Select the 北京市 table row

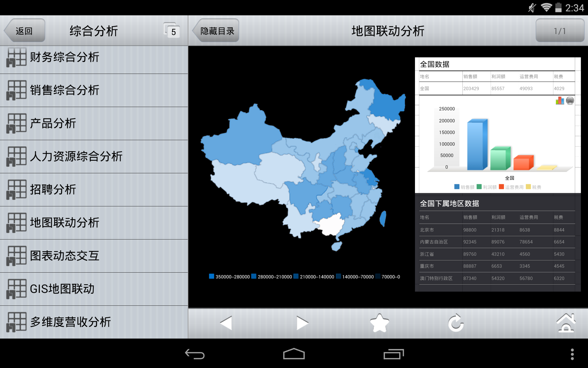pyautogui.click(x=497, y=230)
